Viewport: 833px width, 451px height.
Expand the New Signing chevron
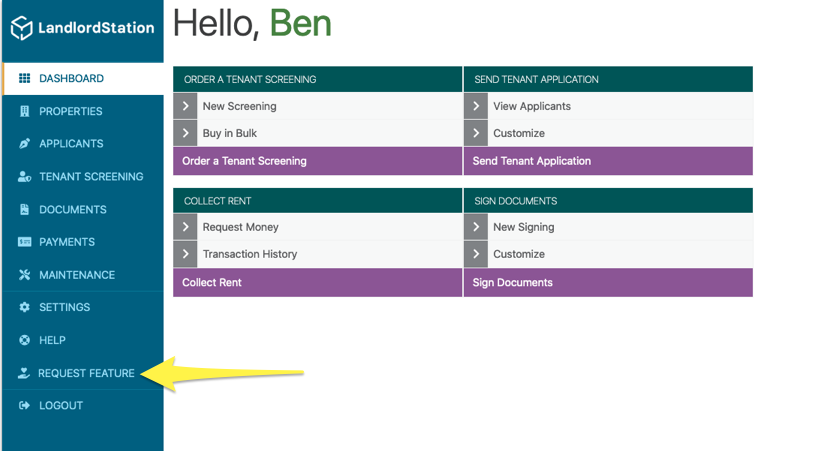click(x=476, y=227)
